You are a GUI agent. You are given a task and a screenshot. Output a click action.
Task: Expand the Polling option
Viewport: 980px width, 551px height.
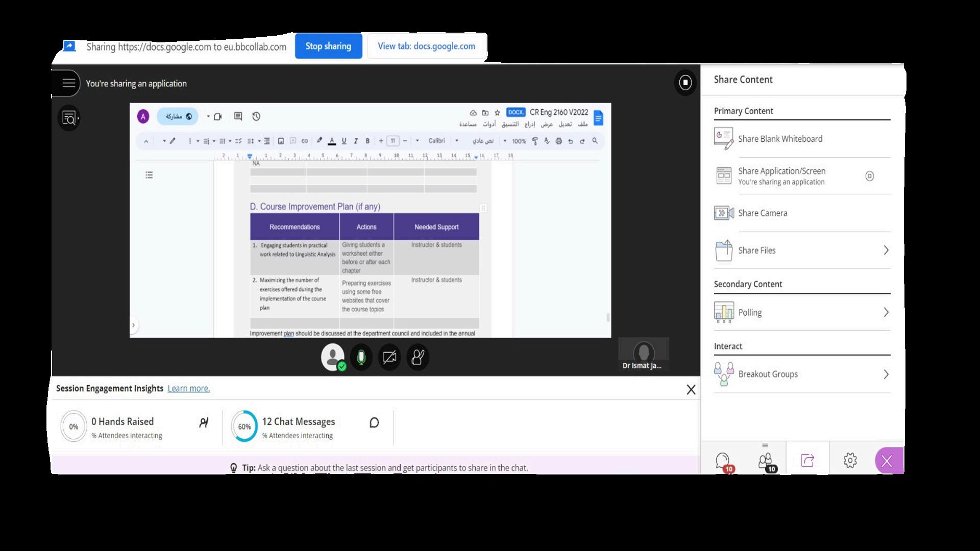coord(886,312)
